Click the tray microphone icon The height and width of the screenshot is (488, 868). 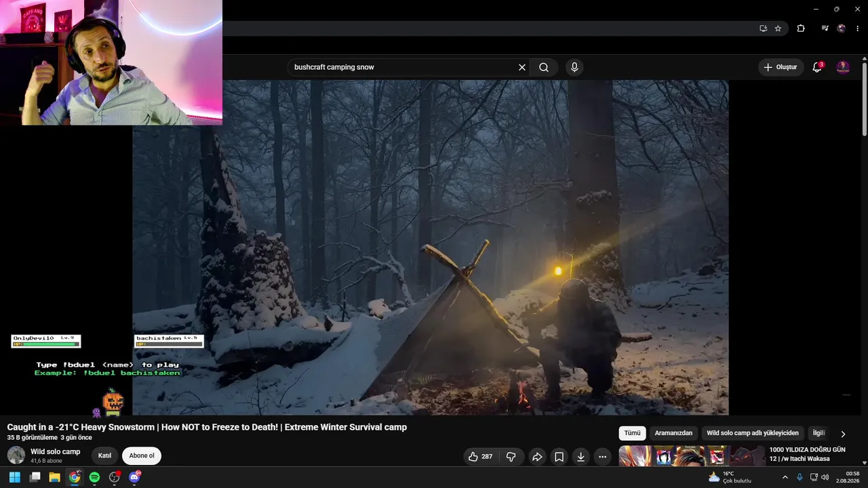[800, 477]
